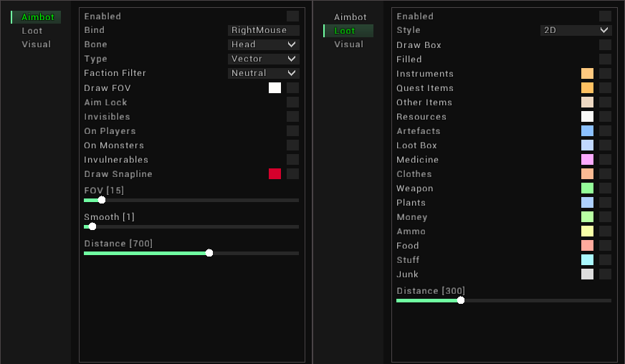Enable the Draw Box checkbox
This screenshot has height=364, width=625.
[x=605, y=45]
